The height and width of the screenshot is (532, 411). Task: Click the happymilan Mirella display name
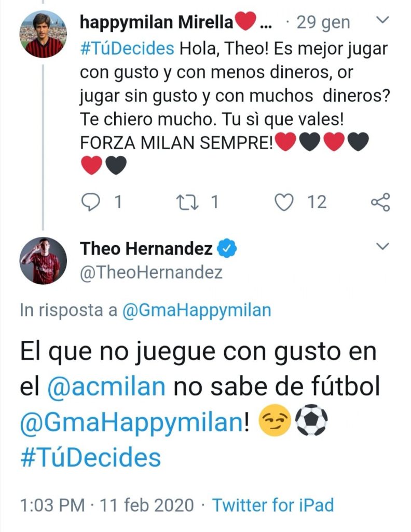point(156,23)
